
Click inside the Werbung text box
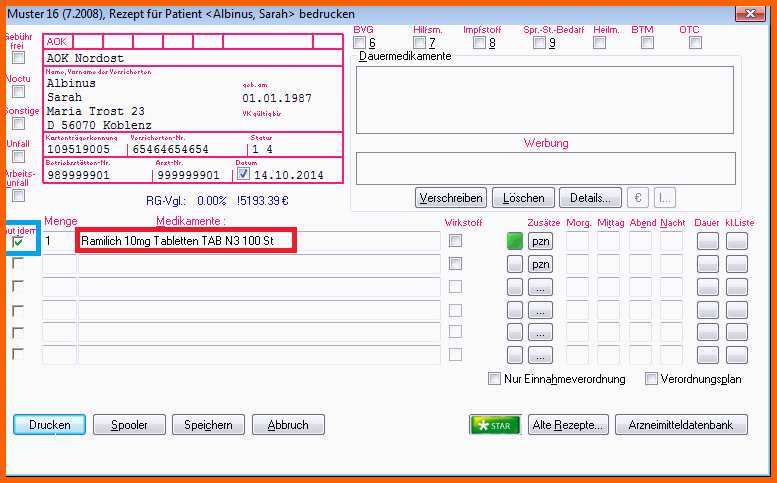click(x=546, y=168)
